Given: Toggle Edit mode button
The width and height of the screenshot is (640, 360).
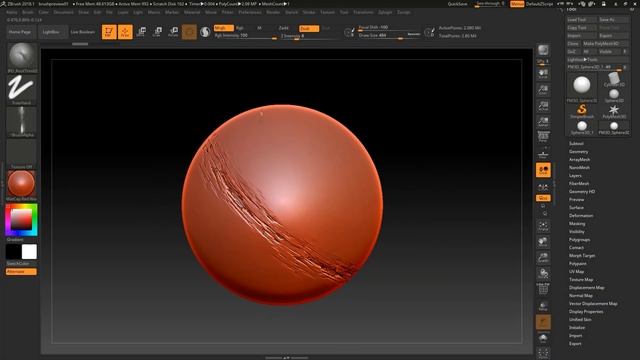Looking at the screenshot, I should click(x=109, y=32).
